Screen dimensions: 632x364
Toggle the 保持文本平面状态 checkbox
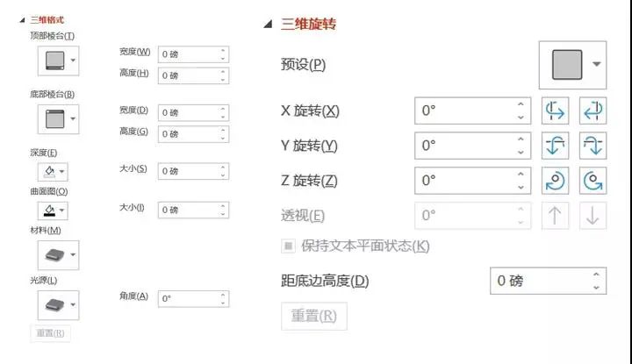coord(288,246)
